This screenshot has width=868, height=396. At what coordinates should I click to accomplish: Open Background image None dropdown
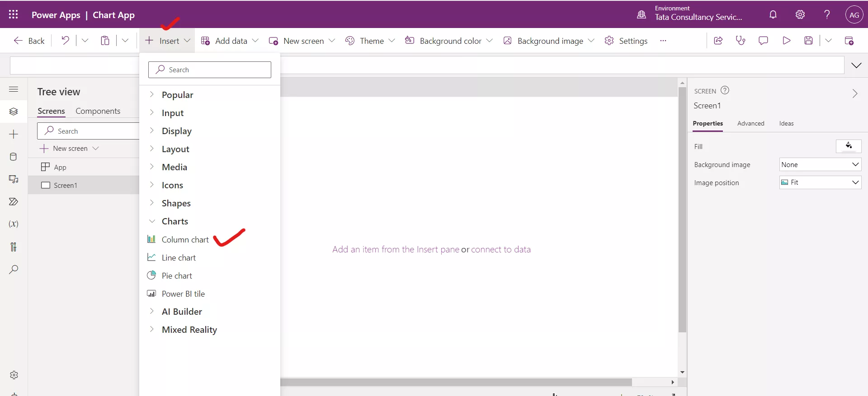click(820, 164)
